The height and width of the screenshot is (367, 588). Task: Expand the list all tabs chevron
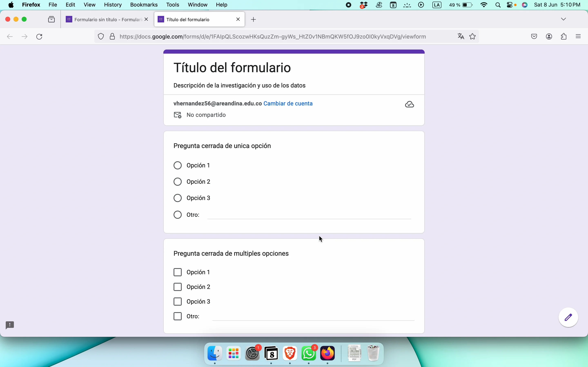pos(564,19)
